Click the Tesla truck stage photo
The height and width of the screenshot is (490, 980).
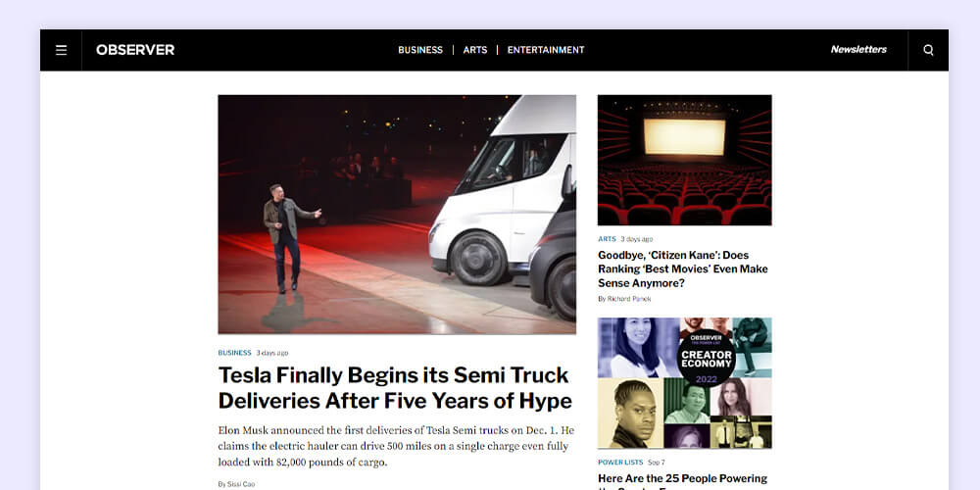397,215
